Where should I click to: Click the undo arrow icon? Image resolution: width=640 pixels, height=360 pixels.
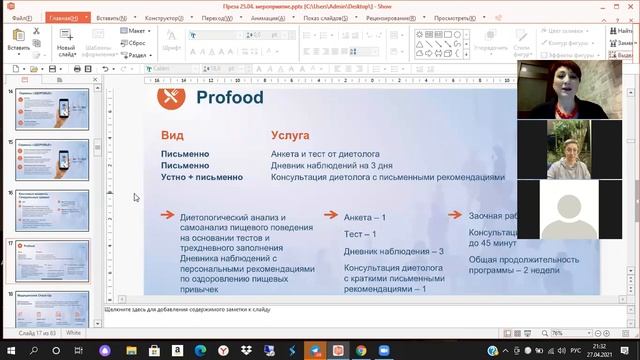[105, 69]
